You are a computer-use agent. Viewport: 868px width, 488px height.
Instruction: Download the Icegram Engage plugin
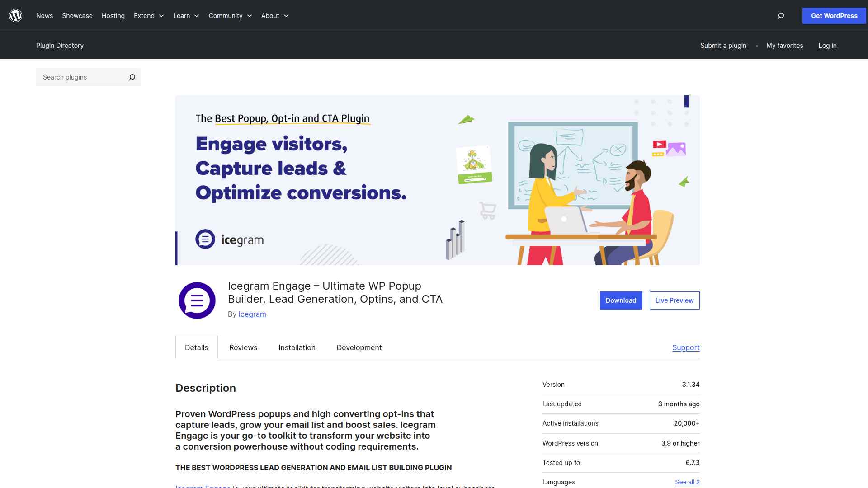click(621, 300)
